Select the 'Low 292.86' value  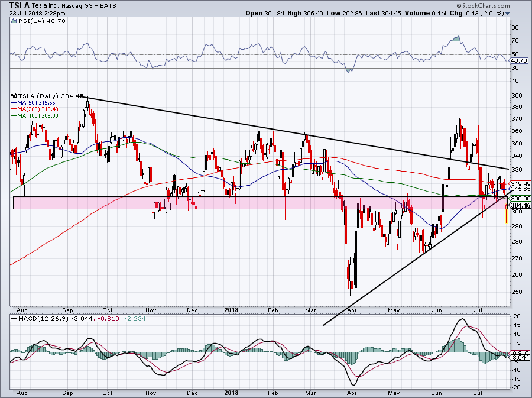click(x=344, y=13)
